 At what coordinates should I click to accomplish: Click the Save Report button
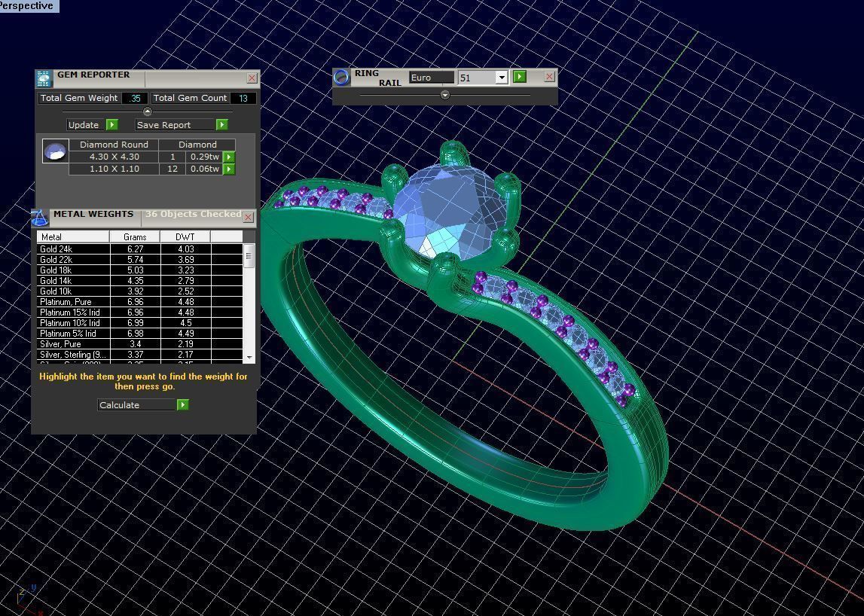pos(174,125)
